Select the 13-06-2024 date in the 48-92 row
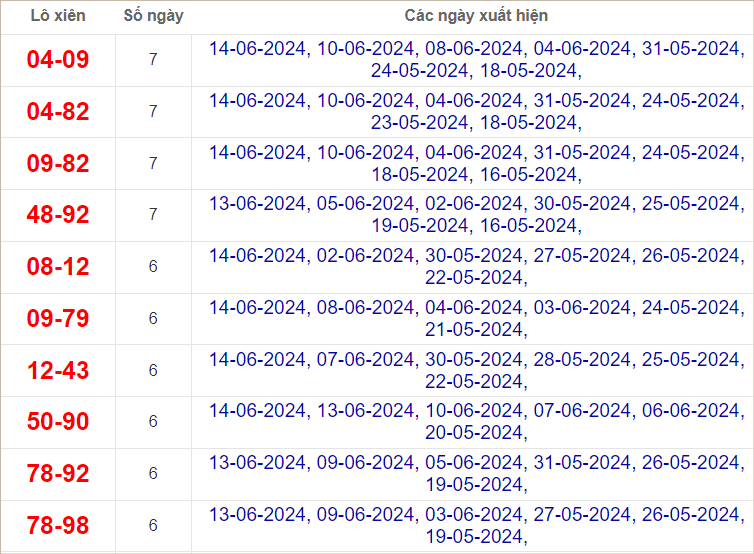This screenshot has height=554, width=754. 258,204
